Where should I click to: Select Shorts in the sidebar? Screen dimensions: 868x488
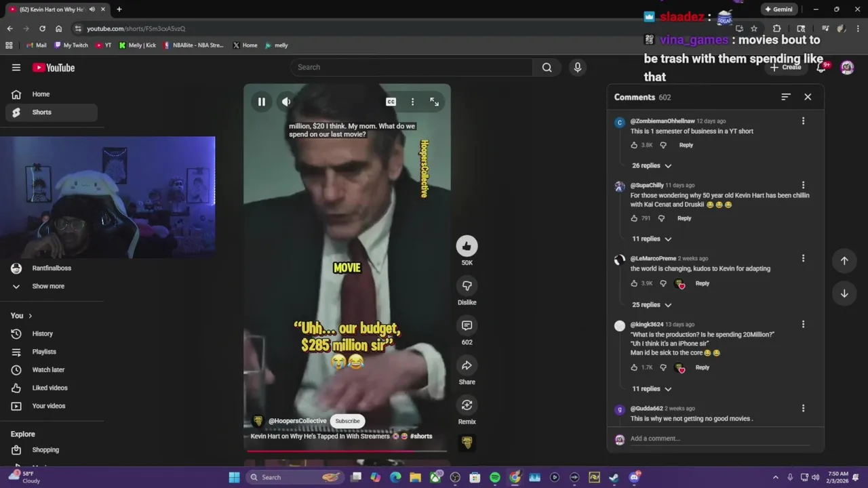click(x=52, y=113)
